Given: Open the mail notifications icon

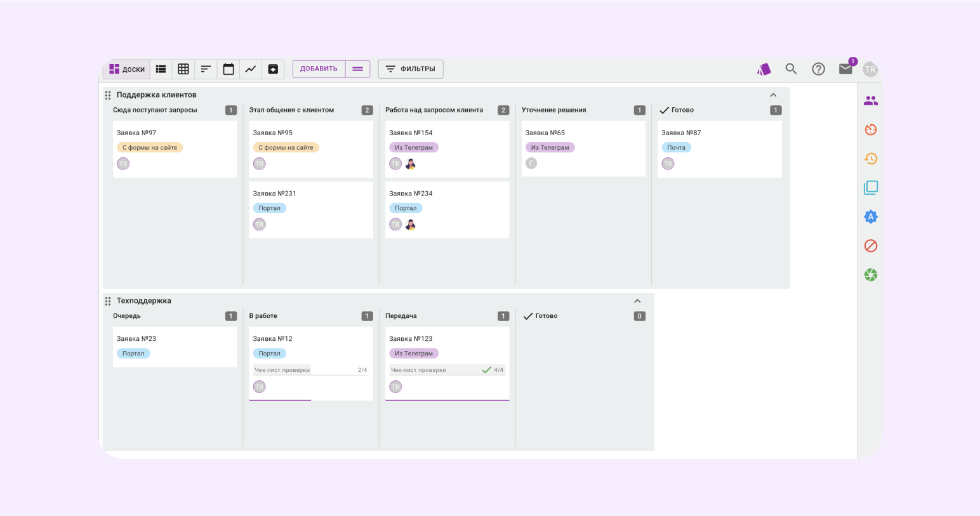Looking at the screenshot, I should click(x=845, y=69).
